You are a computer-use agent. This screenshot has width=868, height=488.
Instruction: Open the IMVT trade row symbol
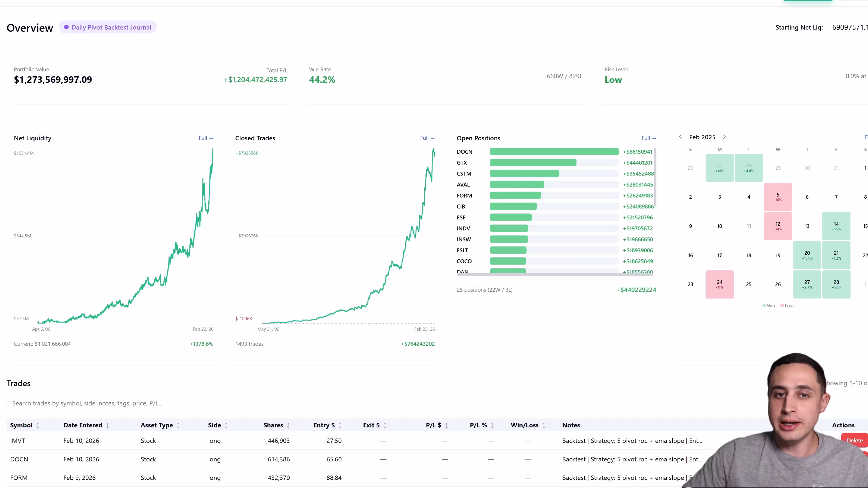click(x=18, y=441)
